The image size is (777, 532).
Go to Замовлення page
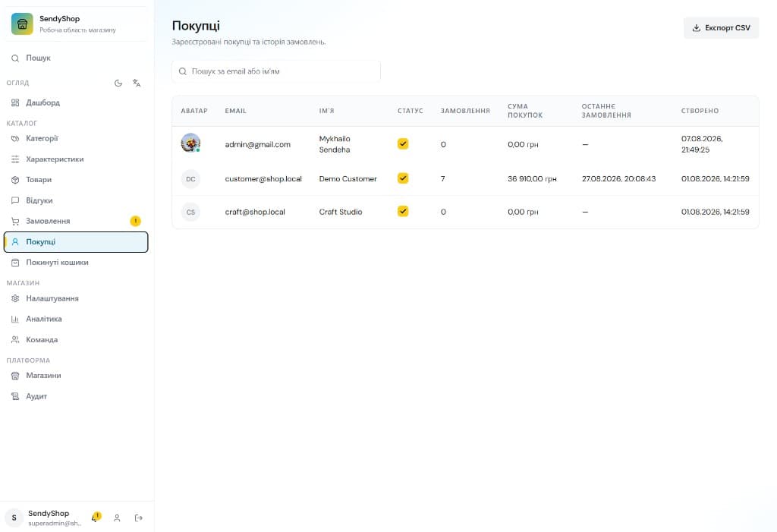[x=76, y=221]
